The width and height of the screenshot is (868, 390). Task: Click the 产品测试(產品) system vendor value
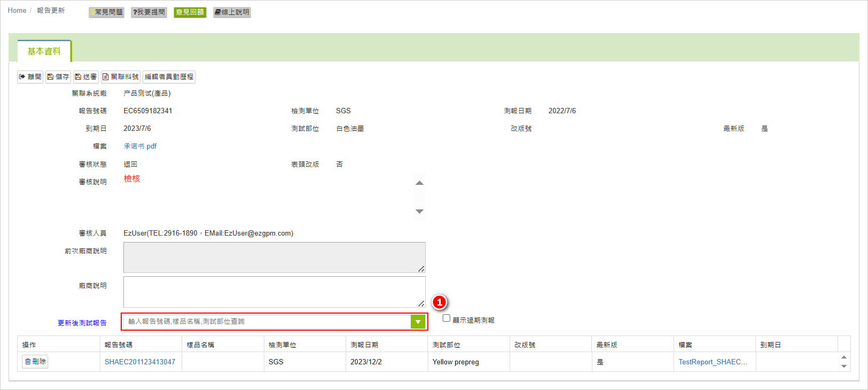pyautogui.click(x=147, y=93)
